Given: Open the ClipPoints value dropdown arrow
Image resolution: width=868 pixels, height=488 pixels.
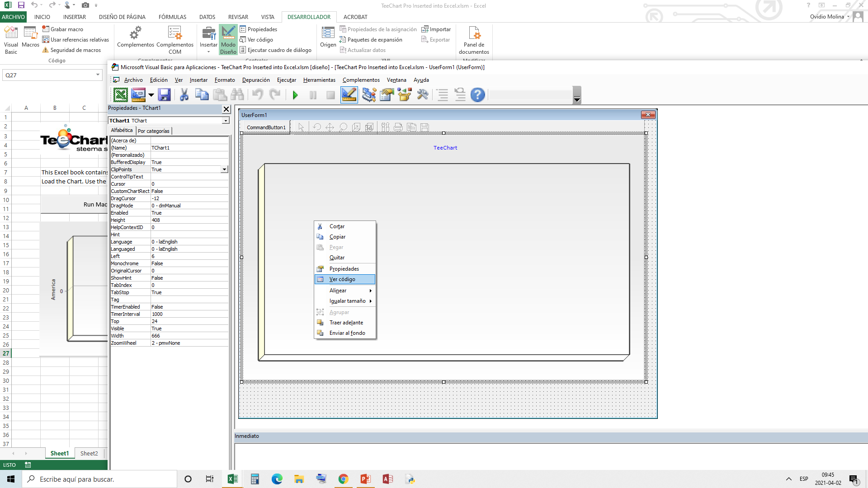Looking at the screenshot, I should [224, 169].
